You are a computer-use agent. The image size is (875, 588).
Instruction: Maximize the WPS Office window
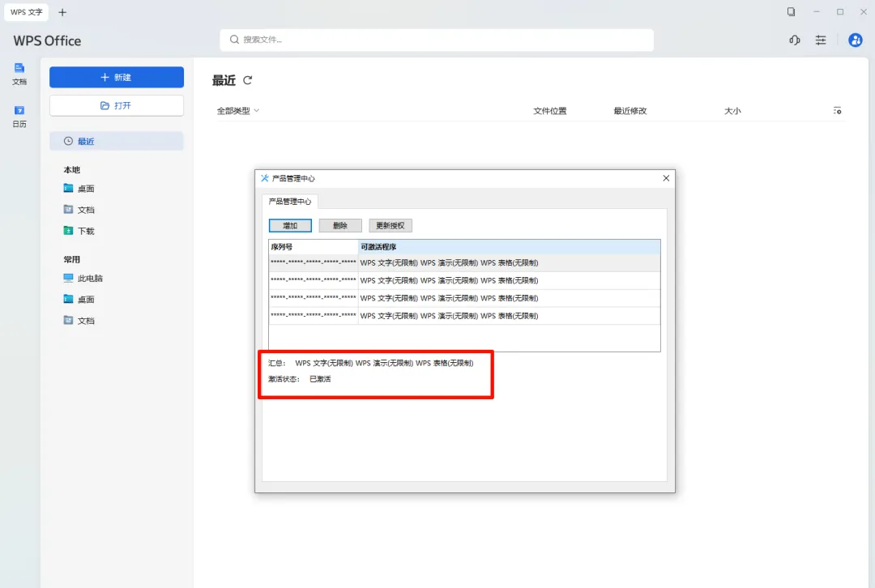[x=840, y=11]
